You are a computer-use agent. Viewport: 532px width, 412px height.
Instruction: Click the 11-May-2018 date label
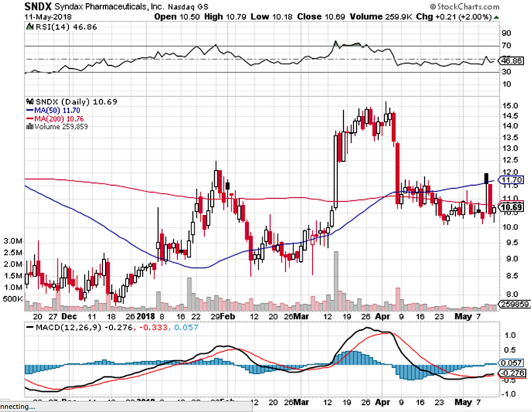[48, 17]
